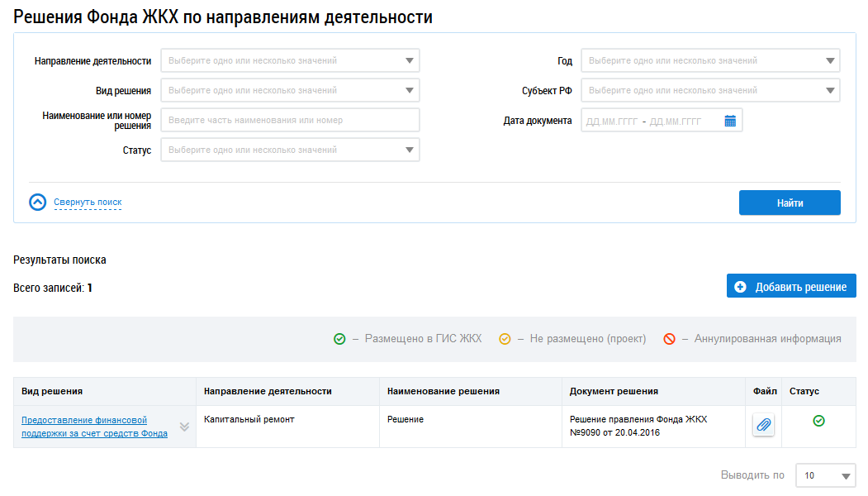Expand the Статус filter dropdown
The width and height of the screenshot is (868, 496).
pyautogui.click(x=290, y=150)
